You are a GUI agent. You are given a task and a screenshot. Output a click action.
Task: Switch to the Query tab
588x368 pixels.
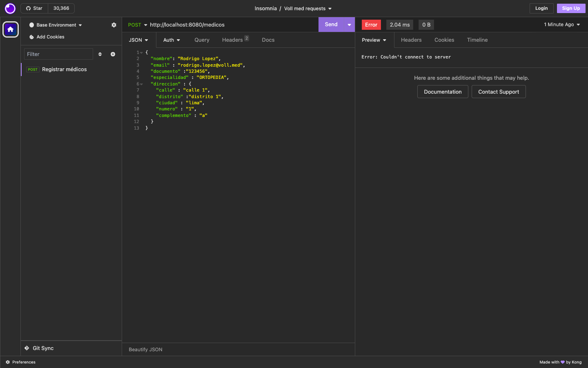202,40
